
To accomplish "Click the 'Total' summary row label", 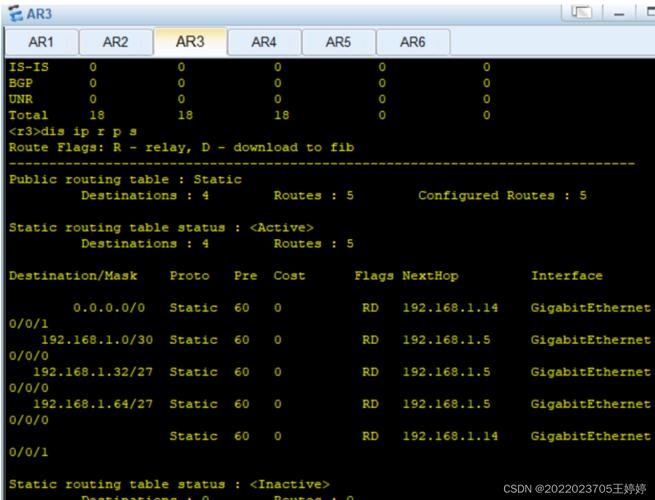I will 29,115.
